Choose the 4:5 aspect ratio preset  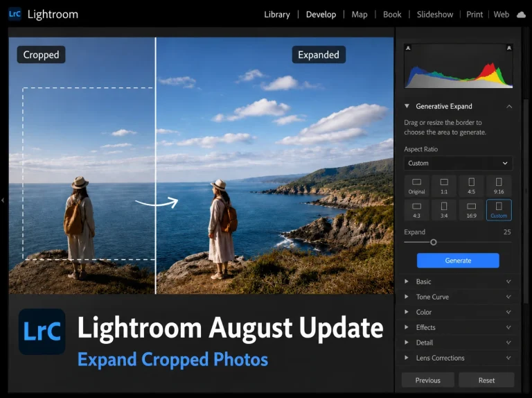coord(471,186)
